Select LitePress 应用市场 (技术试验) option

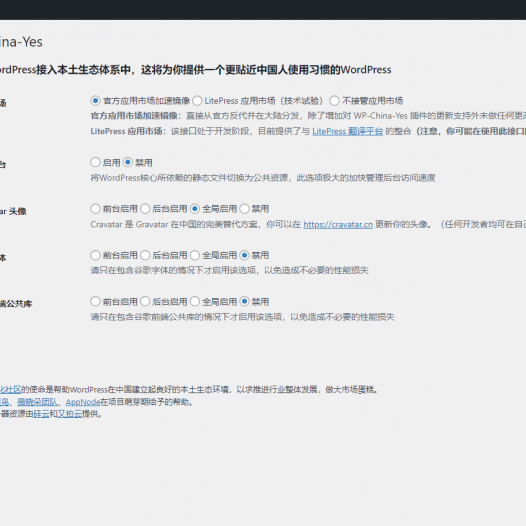click(x=197, y=101)
